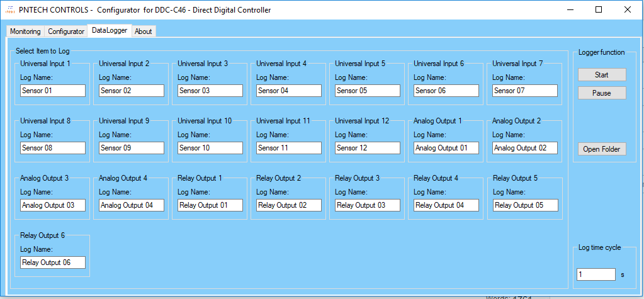
Task: Click the Analog Output 1 group label
Action: coord(438,121)
